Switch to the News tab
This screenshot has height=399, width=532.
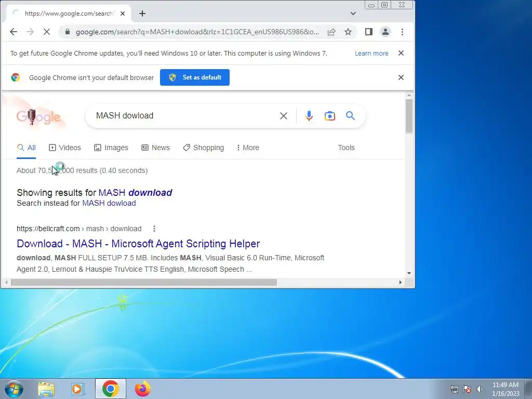point(155,148)
